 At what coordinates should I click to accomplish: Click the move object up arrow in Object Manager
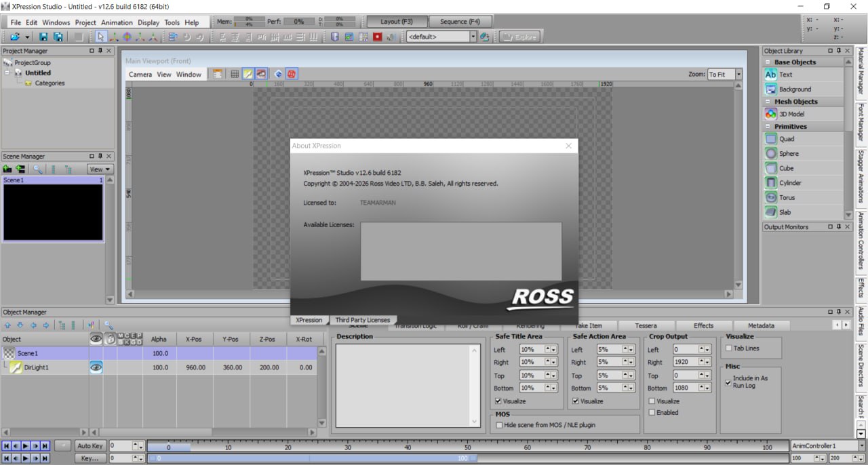point(7,325)
